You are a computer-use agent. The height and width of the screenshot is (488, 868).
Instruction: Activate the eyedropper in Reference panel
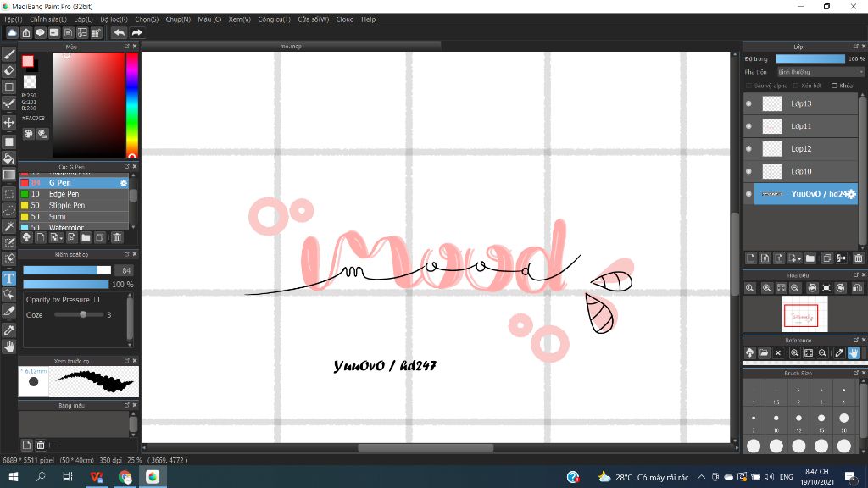point(839,352)
